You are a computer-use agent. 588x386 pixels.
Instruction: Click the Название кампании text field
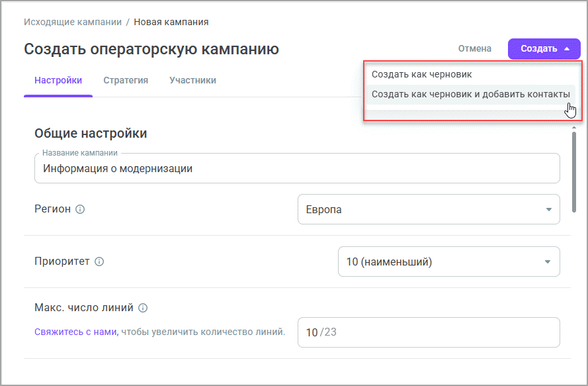296,169
